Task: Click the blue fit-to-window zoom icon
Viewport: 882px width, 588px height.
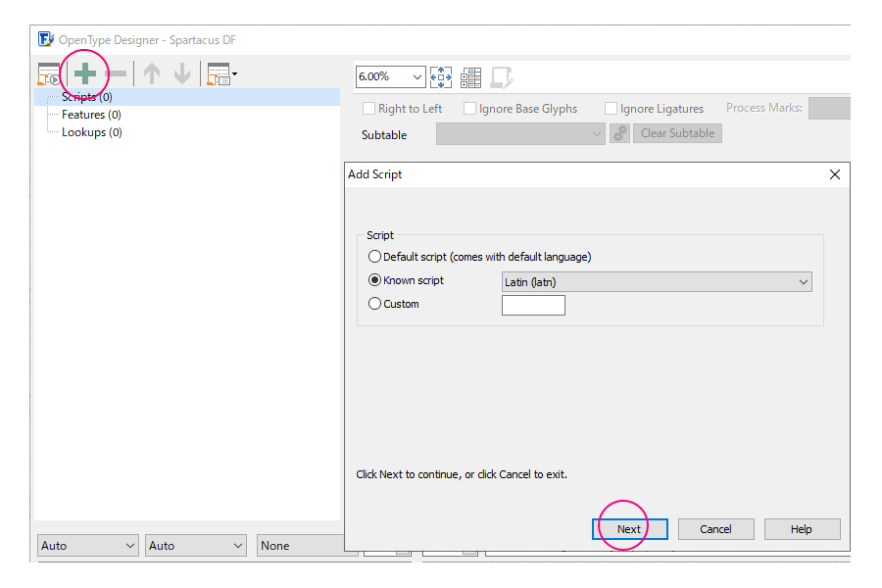Action: [x=441, y=77]
